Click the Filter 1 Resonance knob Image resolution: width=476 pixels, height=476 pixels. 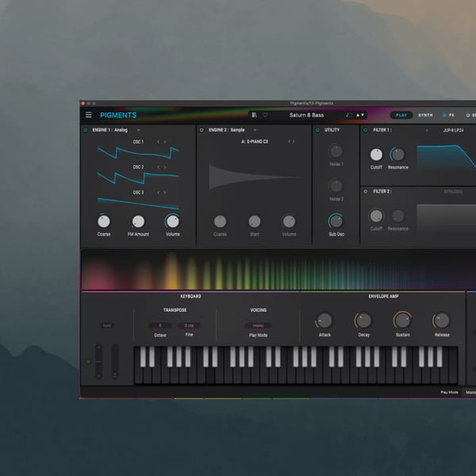tap(397, 154)
